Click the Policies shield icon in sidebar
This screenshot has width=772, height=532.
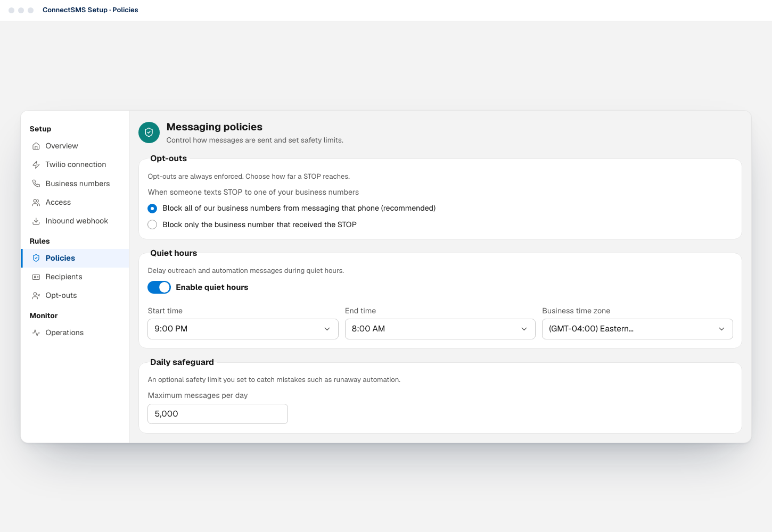point(36,258)
